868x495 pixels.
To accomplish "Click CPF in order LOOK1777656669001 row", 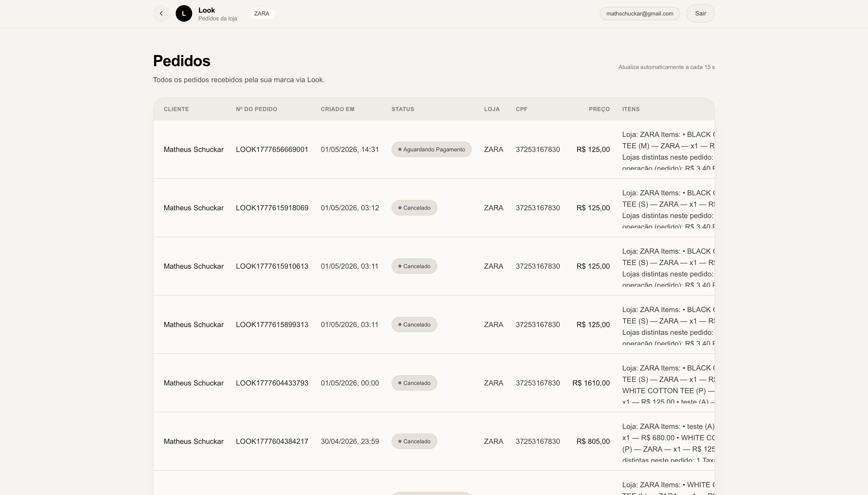I will tap(538, 150).
